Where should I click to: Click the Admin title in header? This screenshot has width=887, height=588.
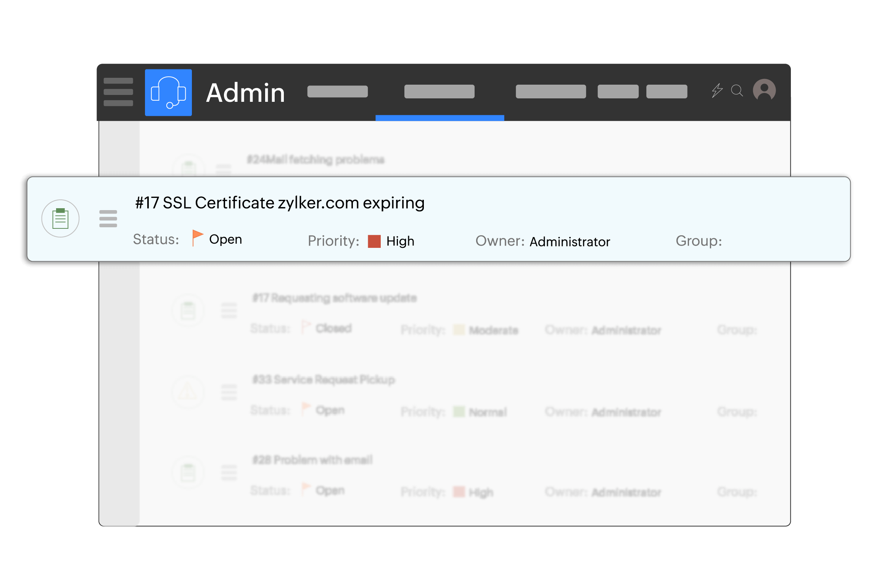tap(245, 93)
